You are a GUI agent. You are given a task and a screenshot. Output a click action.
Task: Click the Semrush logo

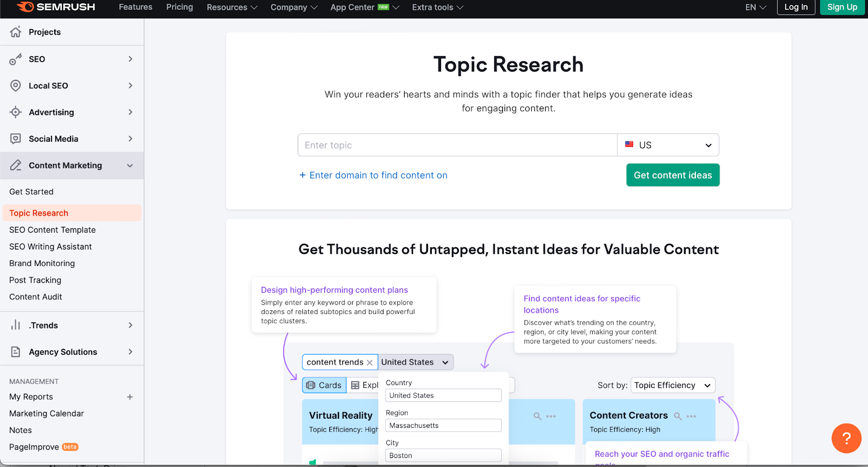(x=56, y=7)
